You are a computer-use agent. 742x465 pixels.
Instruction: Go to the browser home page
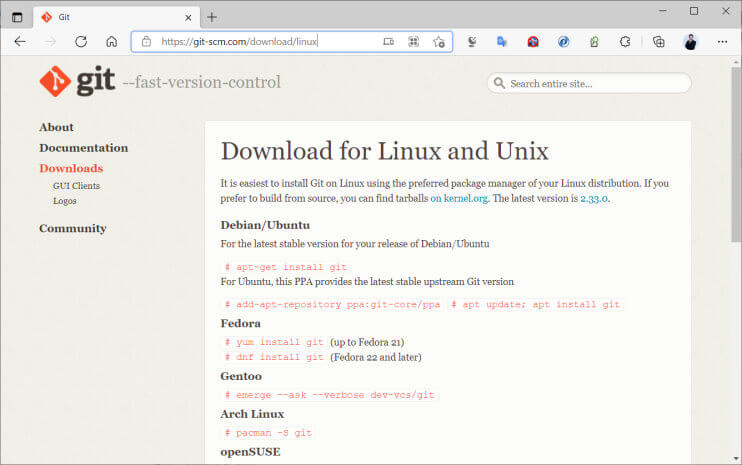111,42
